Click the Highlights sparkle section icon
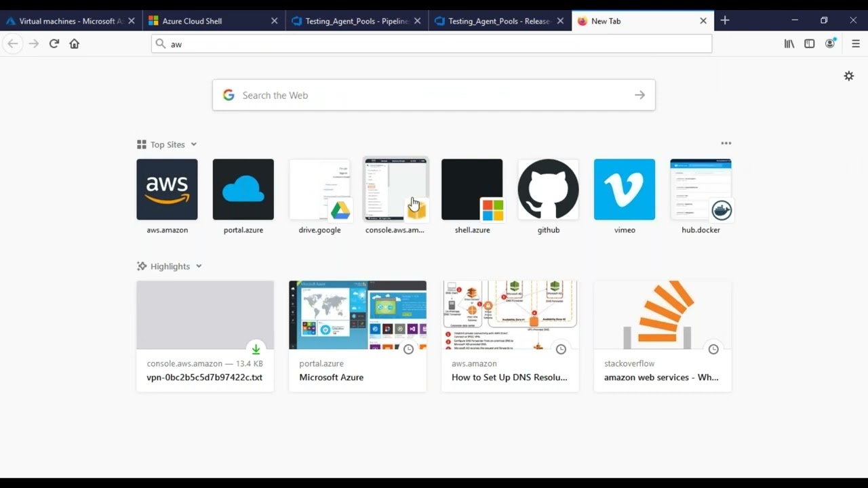Image resolution: width=868 pixels, height=488 pixels. point(142,266)
